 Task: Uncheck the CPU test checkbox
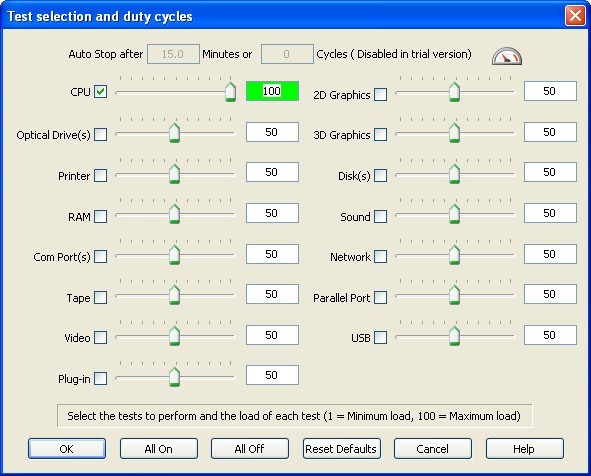click(x=100, y=92)
